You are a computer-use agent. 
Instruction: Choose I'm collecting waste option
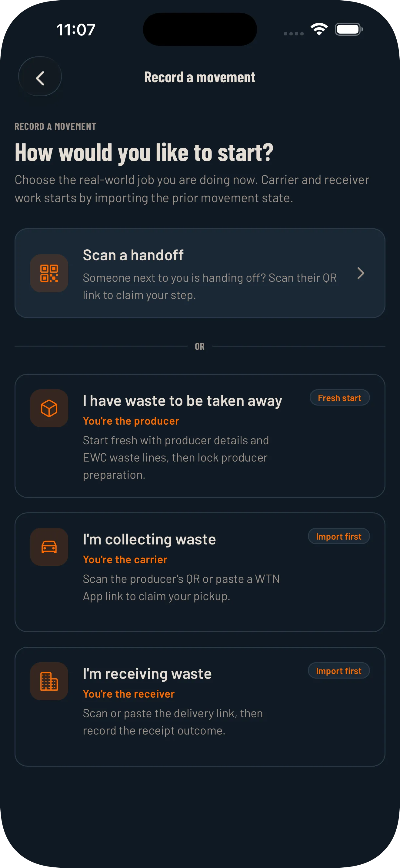click(200, 572)
